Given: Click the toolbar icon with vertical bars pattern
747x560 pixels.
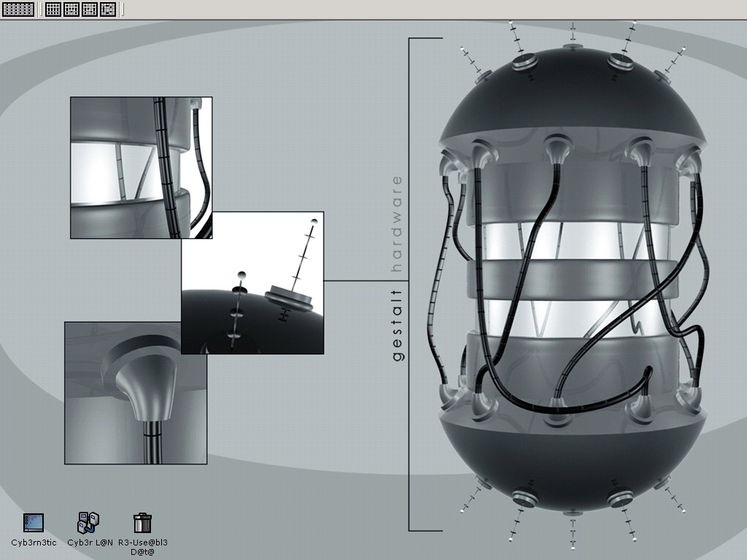Looking at the screenshot, I should pyautogui.click(x=53, y=9).
